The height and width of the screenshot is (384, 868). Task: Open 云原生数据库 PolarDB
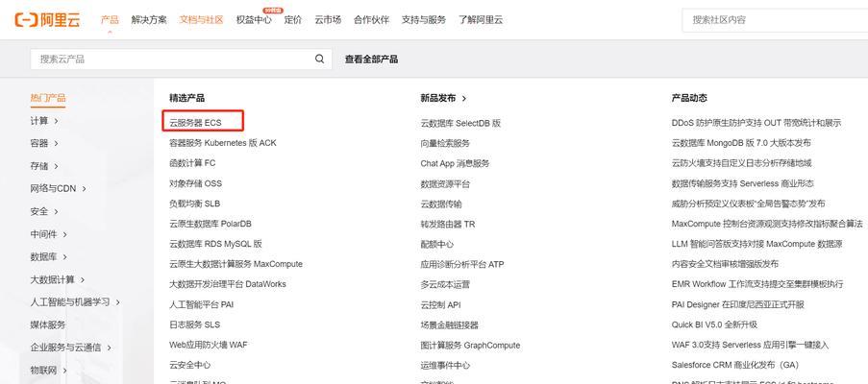click(211, 224)
